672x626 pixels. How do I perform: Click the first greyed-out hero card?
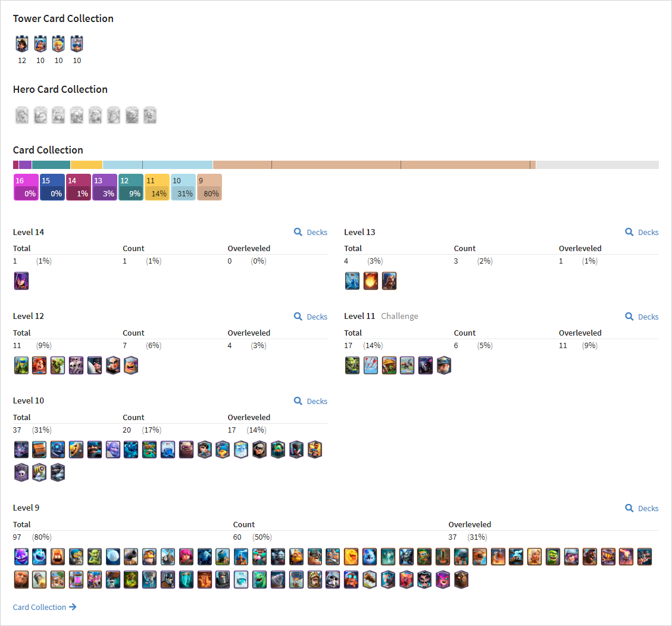coord(22,115)
